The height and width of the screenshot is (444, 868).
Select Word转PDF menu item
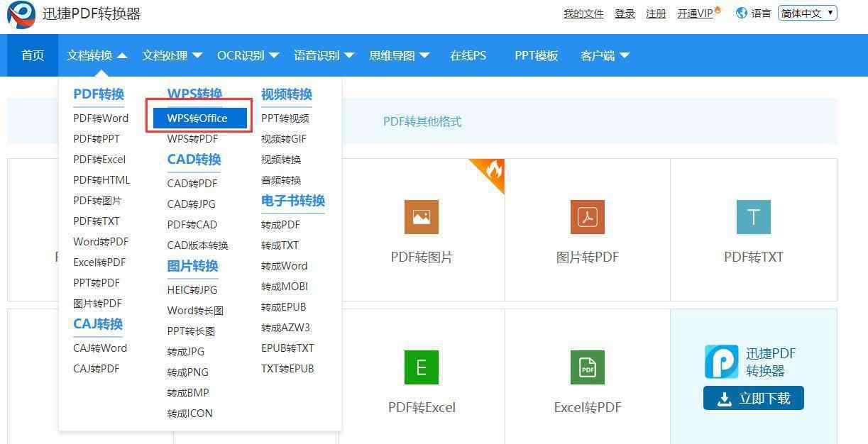(x=101, y=241)
